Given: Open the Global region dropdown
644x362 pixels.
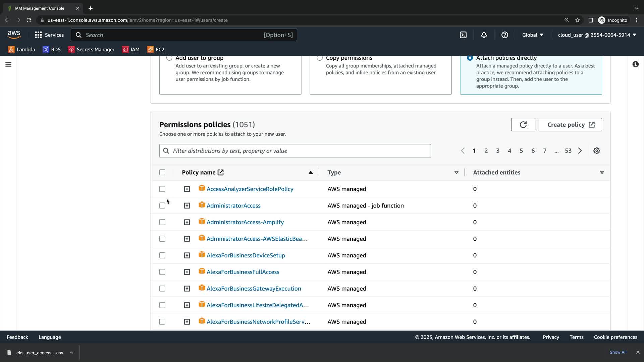Looking at the screenshot, I should click(x=532, y=35).
